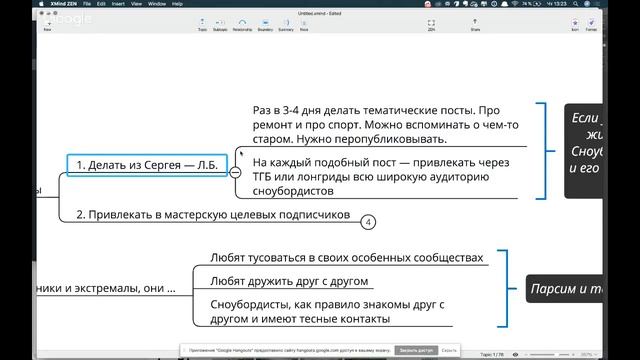The width and height of the screenshot is (640, 360).
Task: Click the grey Hangouts sharing-bar button
Action: [416, 350]
